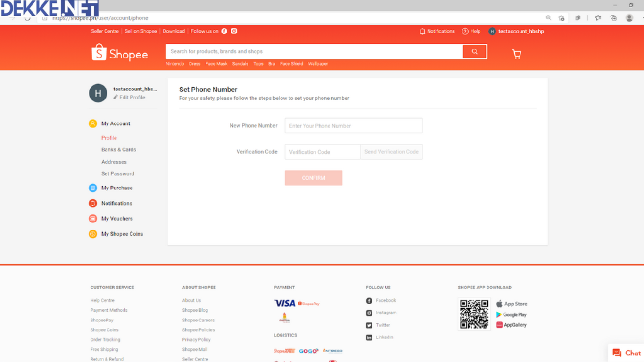The height and width of the screenshot is (362, 644).
Task: Go to Shopee home via logo
Action: pos(120,53)
